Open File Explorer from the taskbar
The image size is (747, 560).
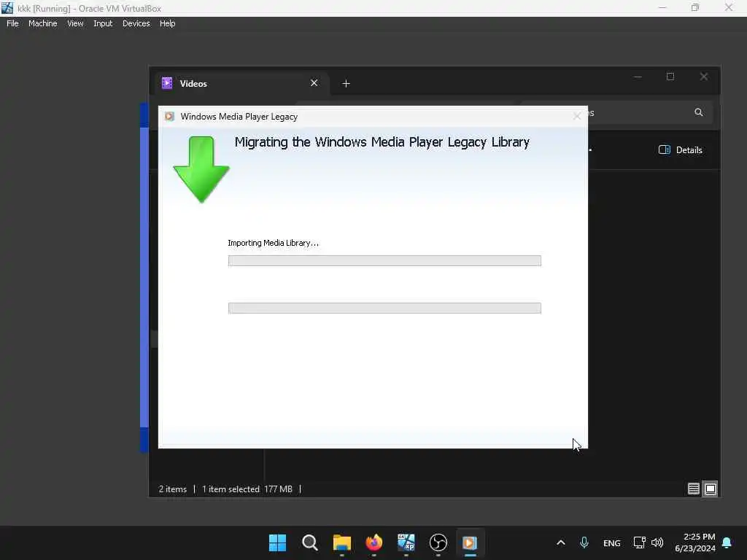coord(341,542)
